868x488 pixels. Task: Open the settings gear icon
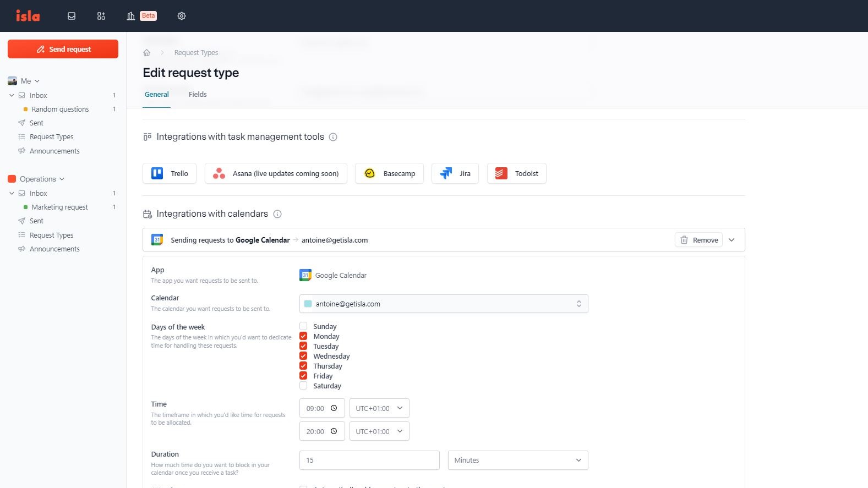pyautogui.click(x=182, y=16)
